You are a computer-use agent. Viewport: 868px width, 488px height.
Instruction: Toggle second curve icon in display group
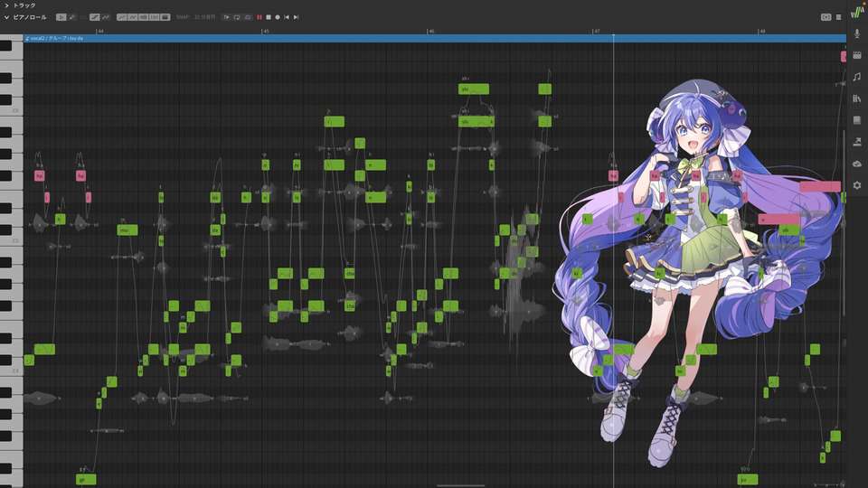133,17
